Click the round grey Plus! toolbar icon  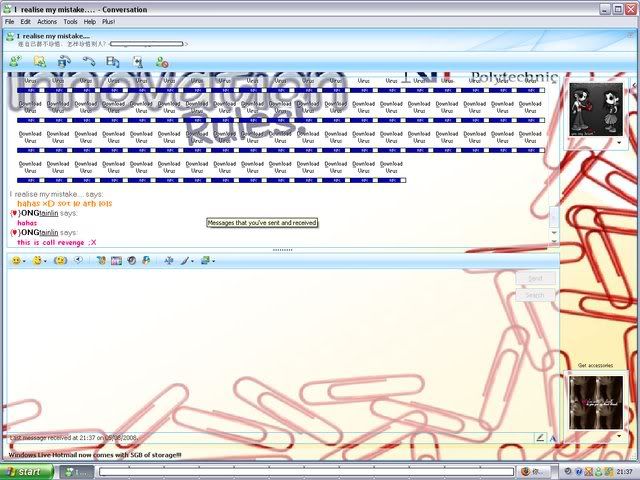point(131,260)
